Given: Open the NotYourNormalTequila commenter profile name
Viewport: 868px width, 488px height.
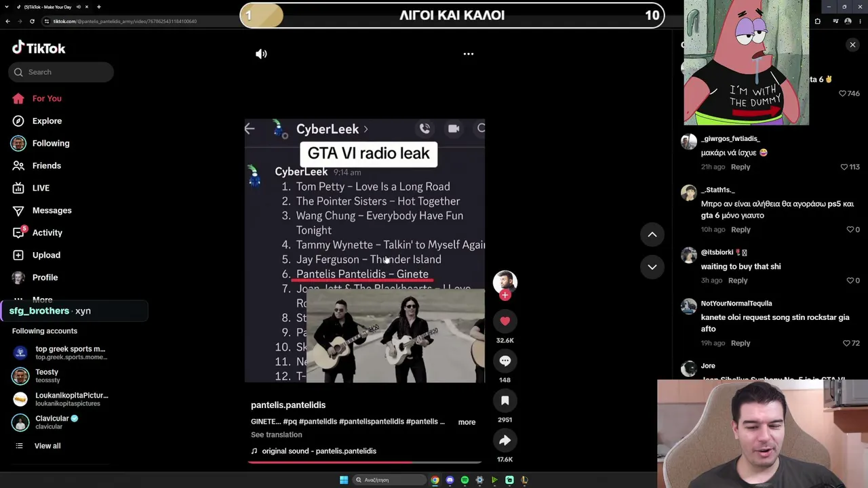Looking at the screenshot, I should click(736, 303).
